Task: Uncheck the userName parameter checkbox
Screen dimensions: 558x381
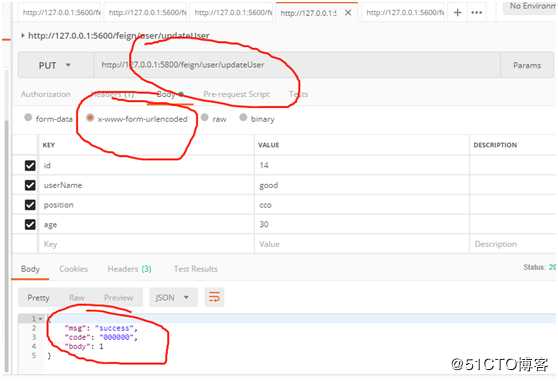Action: click(30, 185)
